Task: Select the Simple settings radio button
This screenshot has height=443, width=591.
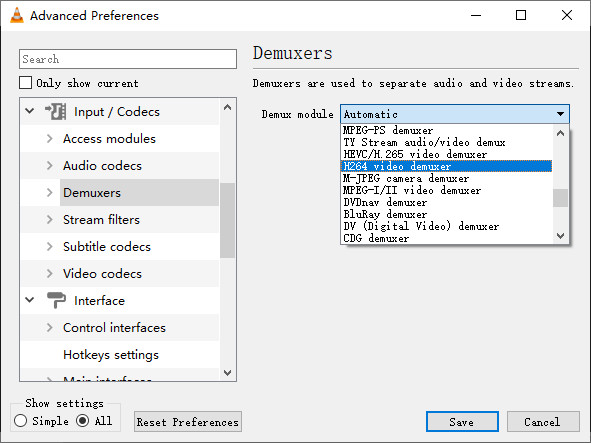Action: pos(20,421)
